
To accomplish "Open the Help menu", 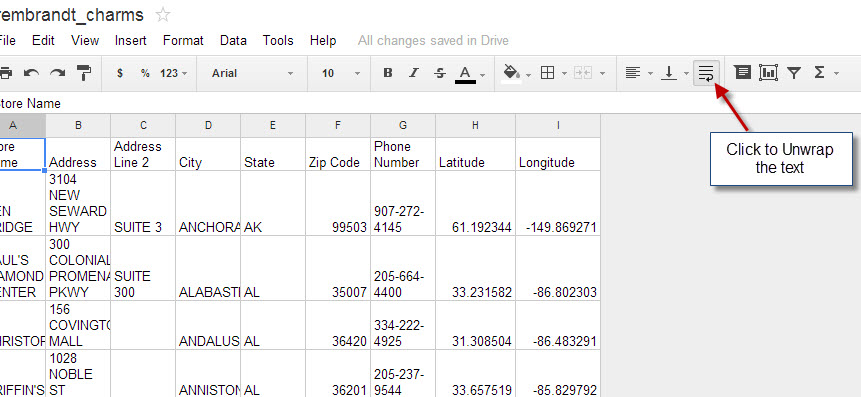I will [x=323, y=41].
